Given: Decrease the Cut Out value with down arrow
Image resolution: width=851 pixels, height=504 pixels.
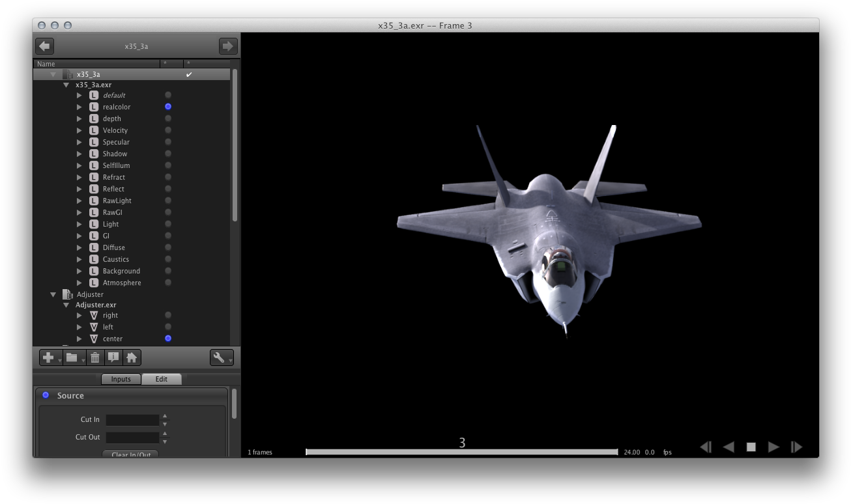Looking at the screenshot, I should point(165,441).
